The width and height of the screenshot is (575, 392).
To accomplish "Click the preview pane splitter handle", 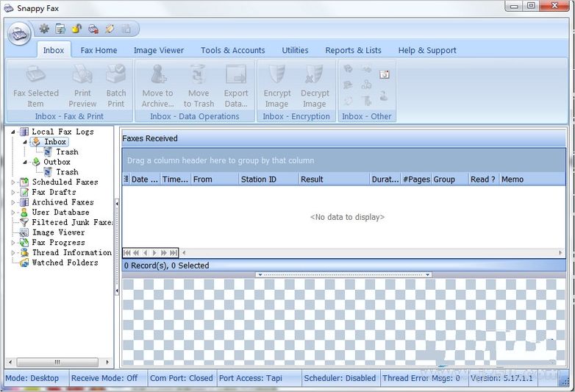I will point(343,274).
